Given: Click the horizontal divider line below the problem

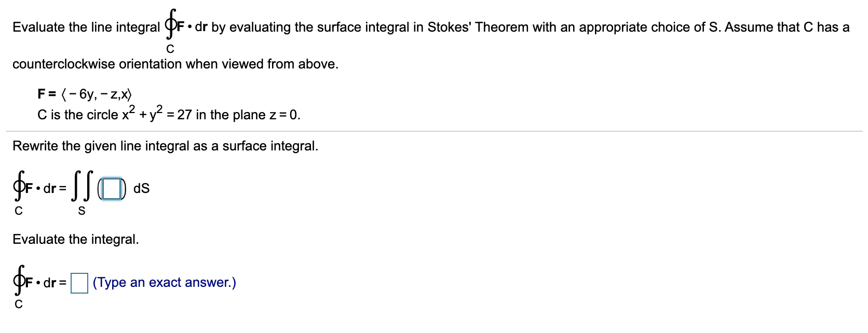Looking at the screenshot, I should (x=434, y=131).
